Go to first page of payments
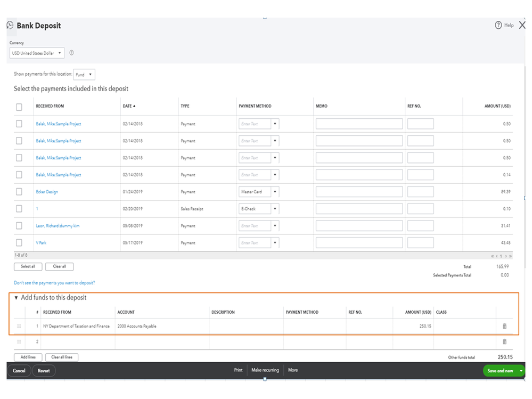The width and height of the screenshot is (532, 399). click(492, 256)
